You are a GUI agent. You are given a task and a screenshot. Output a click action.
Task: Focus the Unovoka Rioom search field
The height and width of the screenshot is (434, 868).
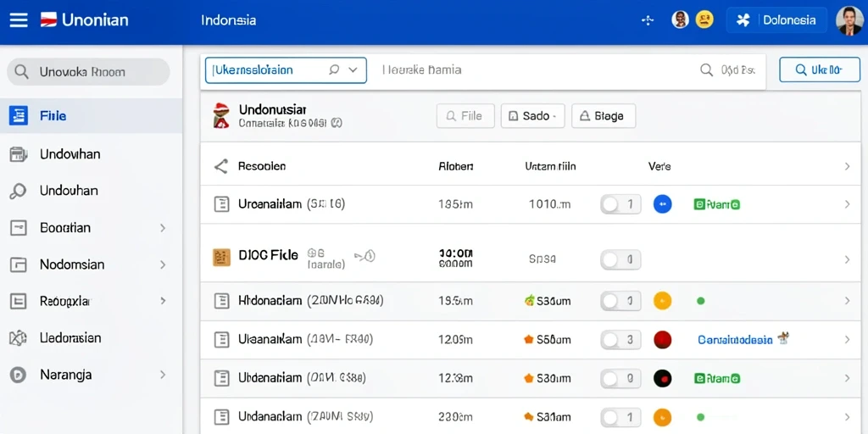point(88,72)
